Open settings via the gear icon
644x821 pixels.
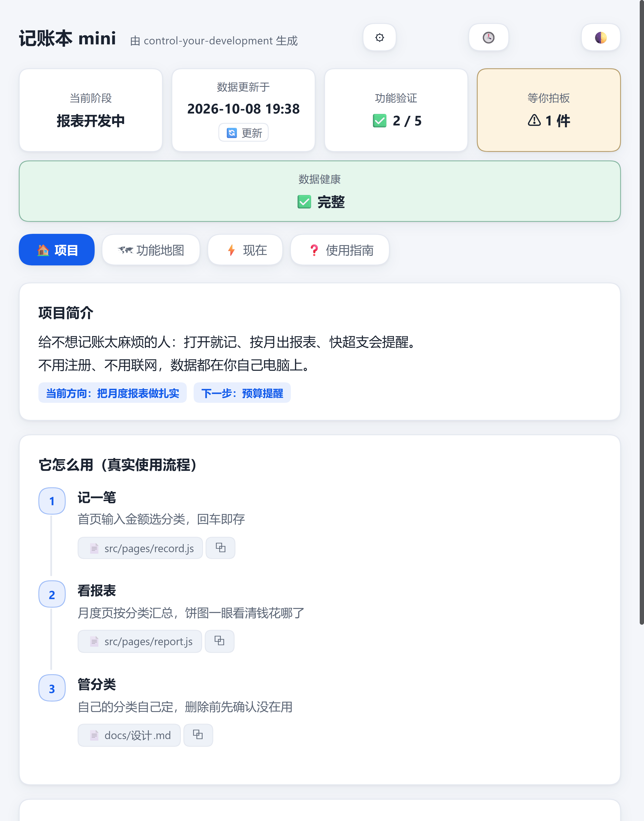click(x=379, y=37)
